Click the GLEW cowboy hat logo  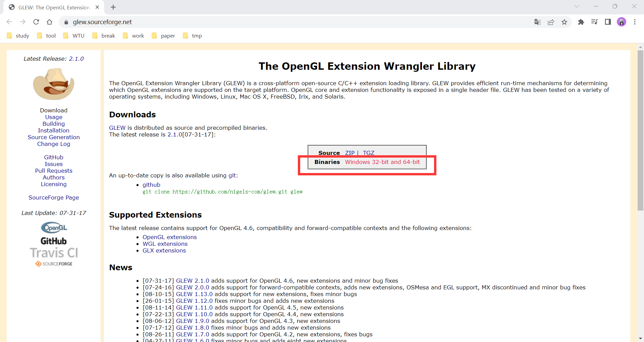pyautogui.click(x=54, y=84)
